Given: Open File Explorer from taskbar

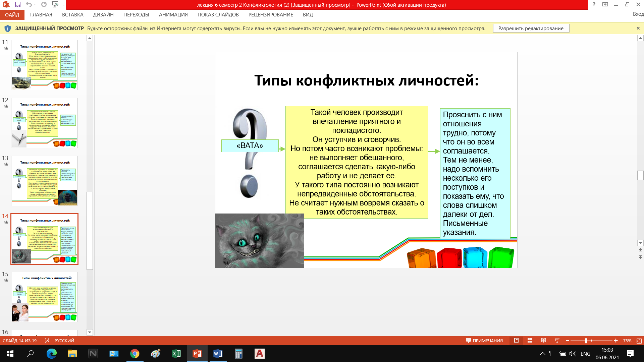Looking at the screenshot, I should (72, 354).
